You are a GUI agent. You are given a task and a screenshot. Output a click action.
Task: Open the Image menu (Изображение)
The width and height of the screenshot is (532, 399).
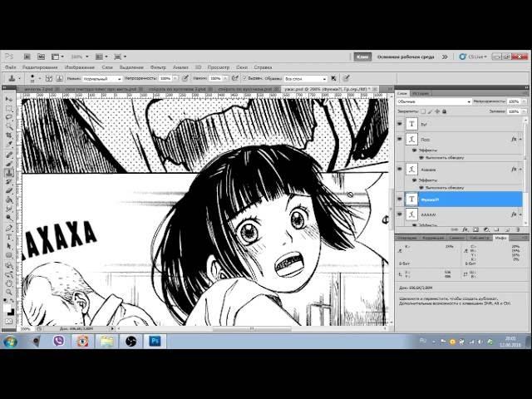point(80,67)
